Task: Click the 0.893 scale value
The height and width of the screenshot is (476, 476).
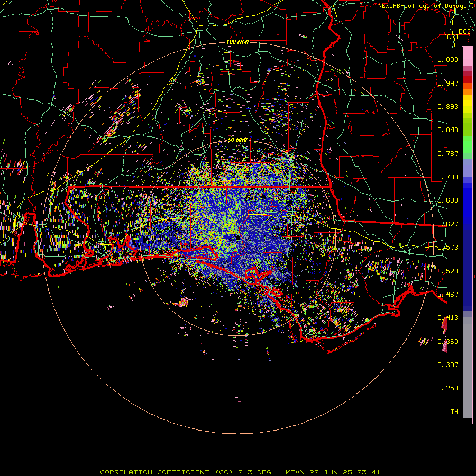Action: pos(448,106)
